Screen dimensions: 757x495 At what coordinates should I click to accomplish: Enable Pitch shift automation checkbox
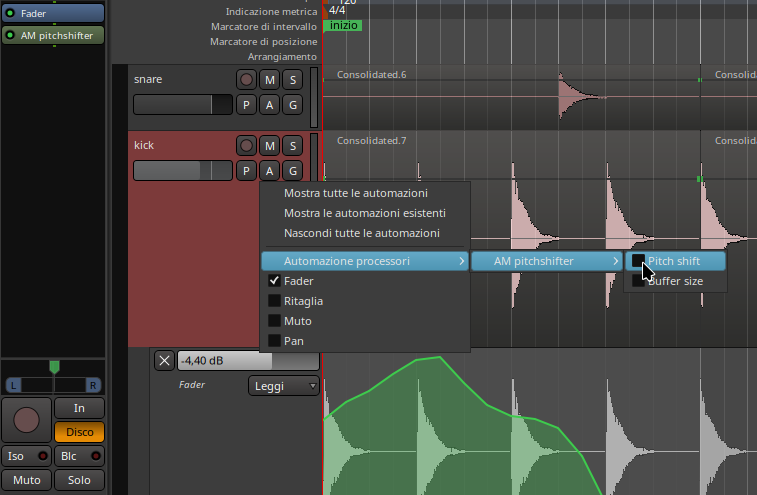click(x=639, y=261)
